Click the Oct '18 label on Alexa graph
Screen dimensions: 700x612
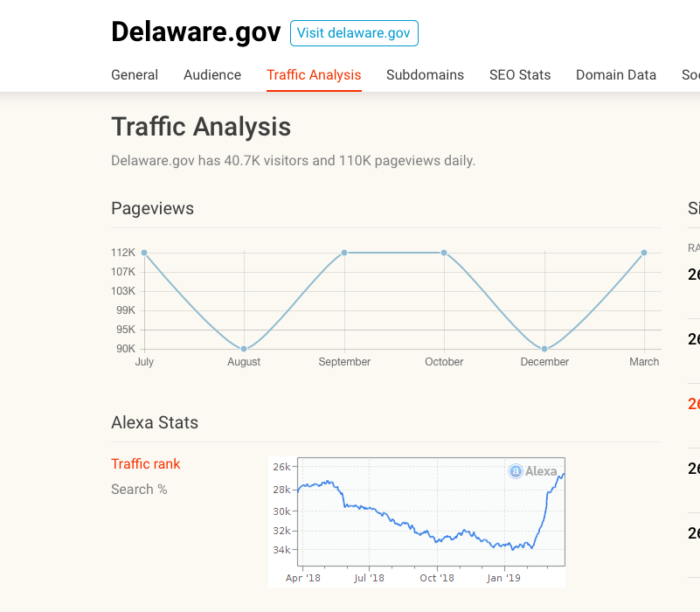437,578
